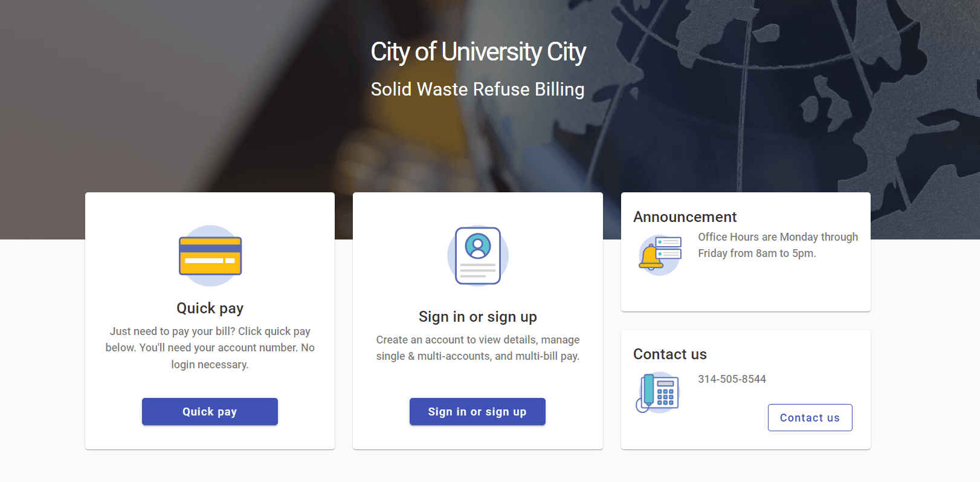This screenshot has width=980, height=482.
Task: Click the phone number 314-505-8544
Action: (732, 379)
